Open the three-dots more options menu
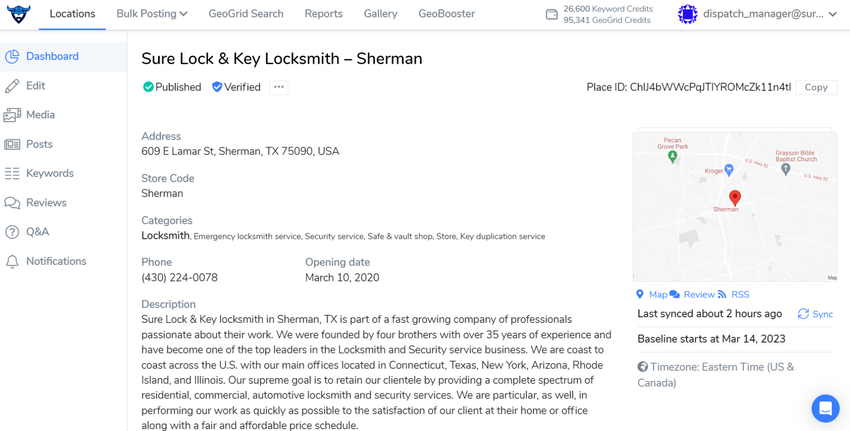 pos(279,87)
